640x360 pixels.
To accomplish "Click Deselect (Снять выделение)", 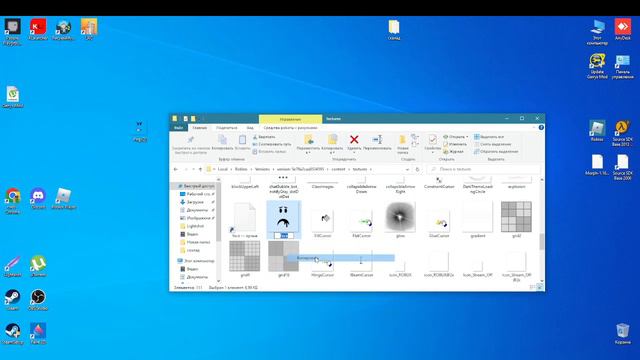I will pyautogui.click(x=492, y=144).
